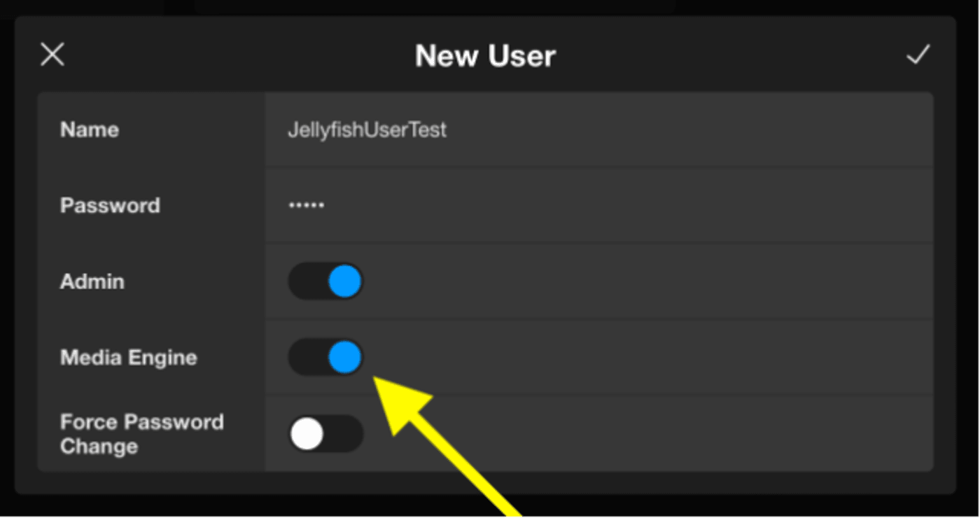Confirm new user with the checkmark
Viewport: 980px width, 518px height.
(918, 55)
